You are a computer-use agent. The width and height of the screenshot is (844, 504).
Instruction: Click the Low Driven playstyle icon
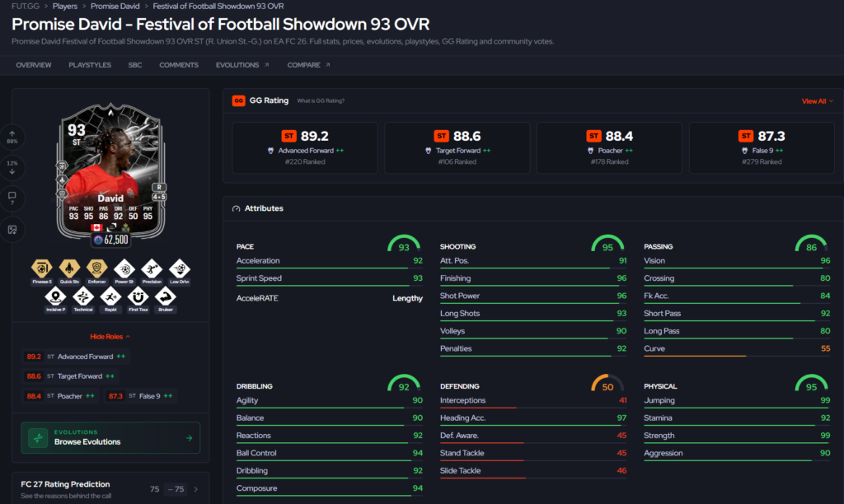pyautogui.click(x=179, y=271)
